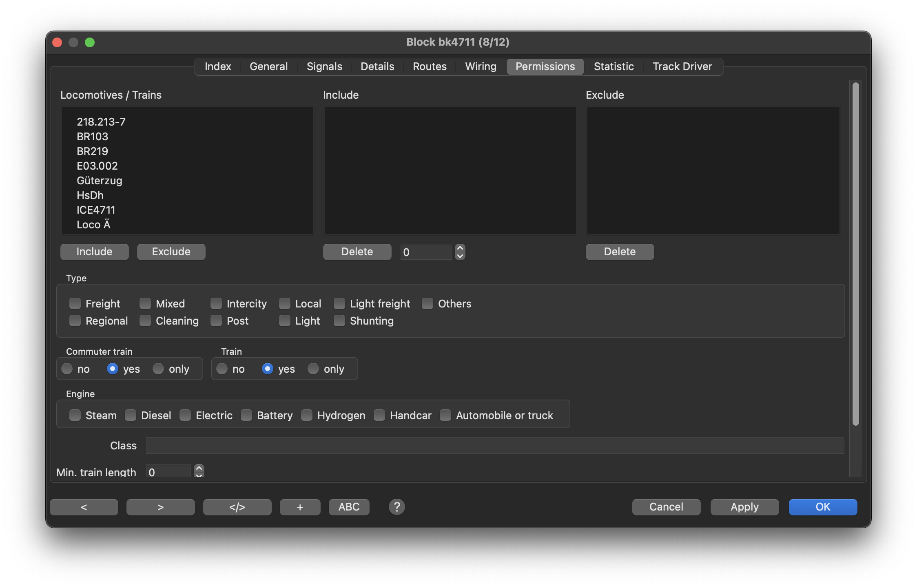Viewport: 917px width, 588px height.
Task: Click the ABC sort button
Action: [349, 507]
